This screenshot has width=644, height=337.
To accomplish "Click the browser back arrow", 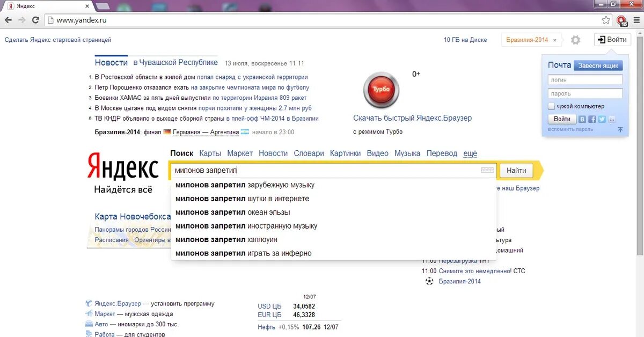I will (9, 20).
